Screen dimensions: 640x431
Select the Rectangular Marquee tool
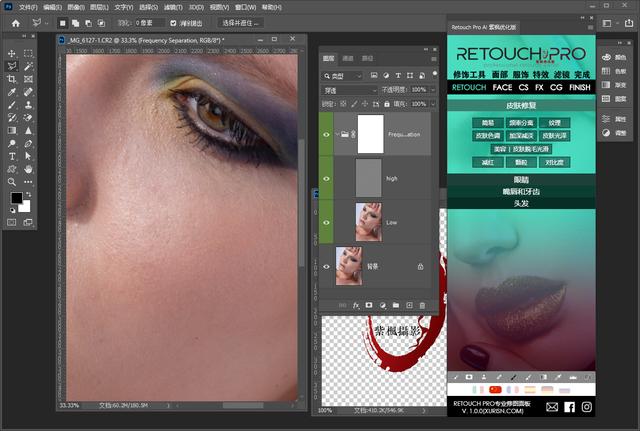(28, 53)
